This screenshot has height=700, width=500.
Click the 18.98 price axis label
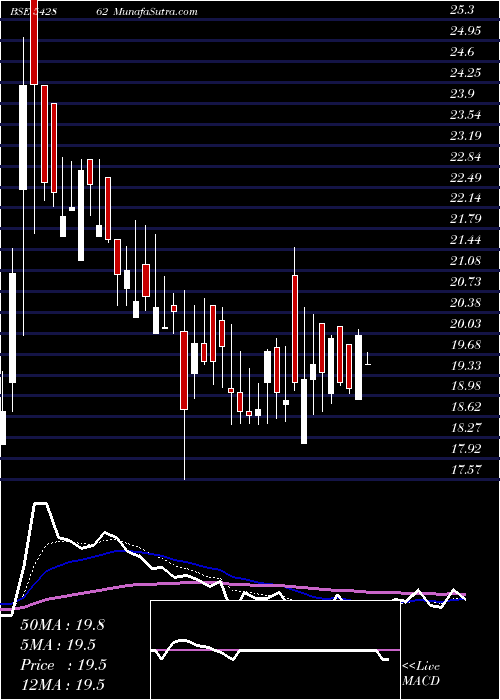[465, 387]
